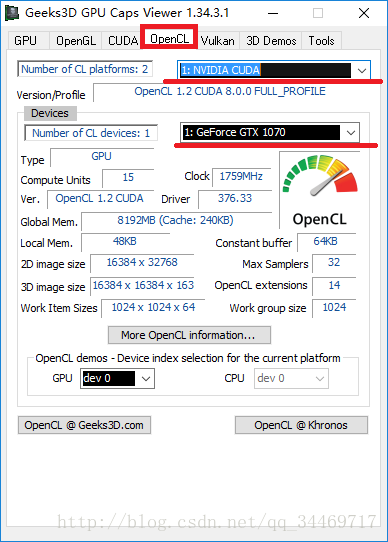
Task: Click the Number of CL devices field
Action: pyautogui.click(x=91, y=133)
